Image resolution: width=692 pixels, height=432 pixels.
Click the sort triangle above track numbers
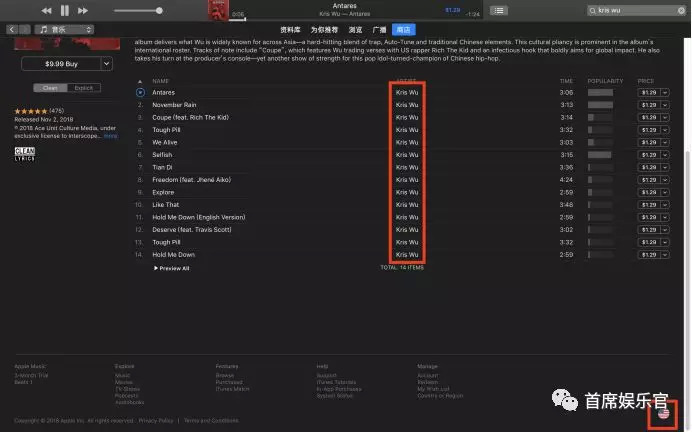click(140, 81)
